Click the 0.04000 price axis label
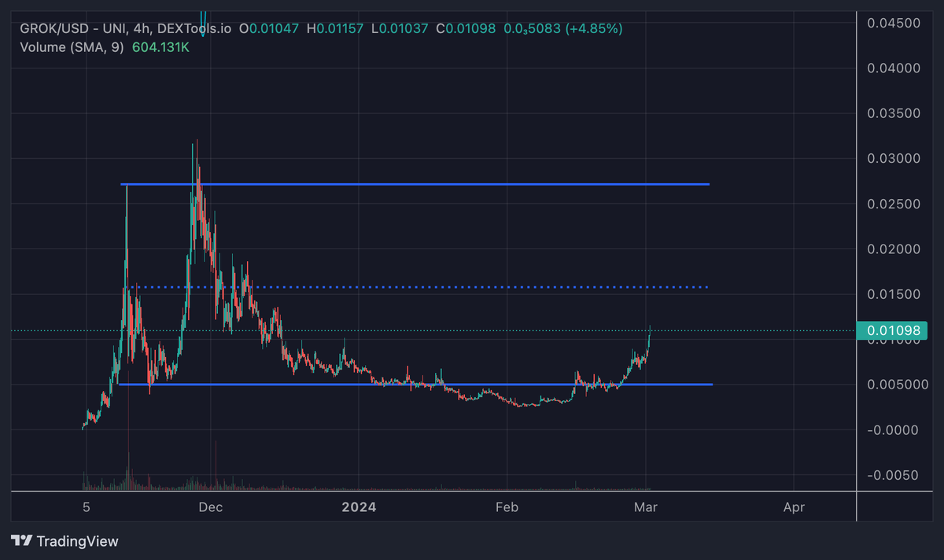Viewport: 944px width, 560px height. tap(892, 68)
